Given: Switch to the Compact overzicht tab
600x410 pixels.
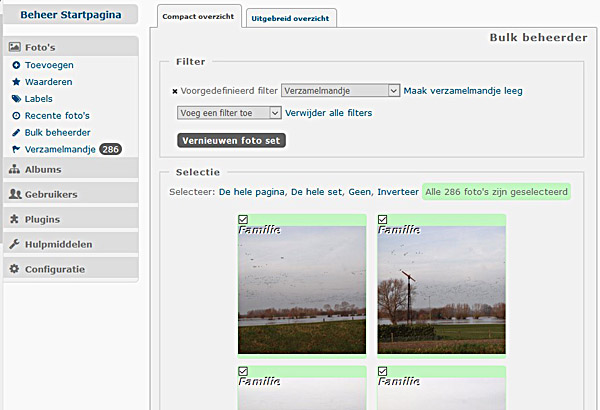Looking at the screenshot, I should 198,16.
